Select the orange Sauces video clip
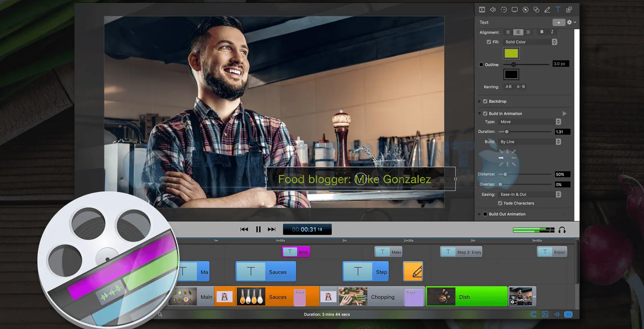This screenshot has height=329, width=644. click(278, 297)
